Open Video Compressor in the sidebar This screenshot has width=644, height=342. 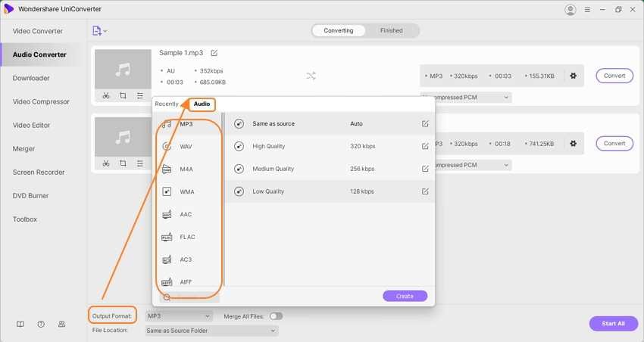[41, 101]
